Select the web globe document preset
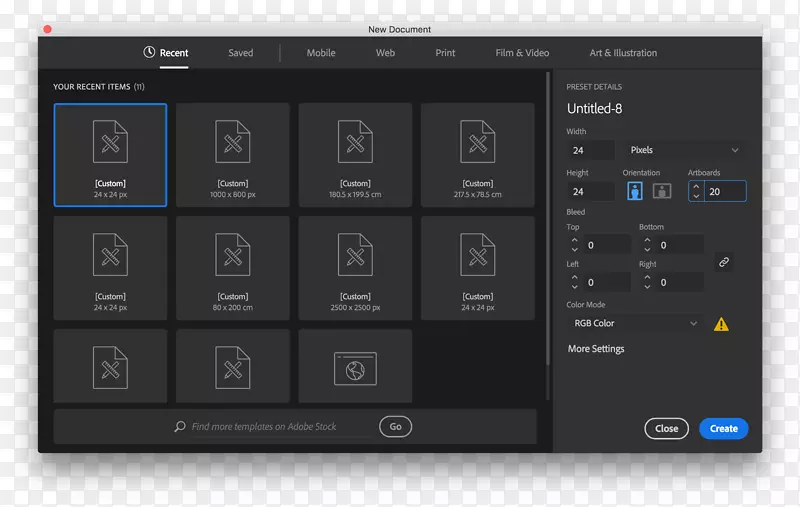This screenshot has width=800, height=507. [355, 366]
